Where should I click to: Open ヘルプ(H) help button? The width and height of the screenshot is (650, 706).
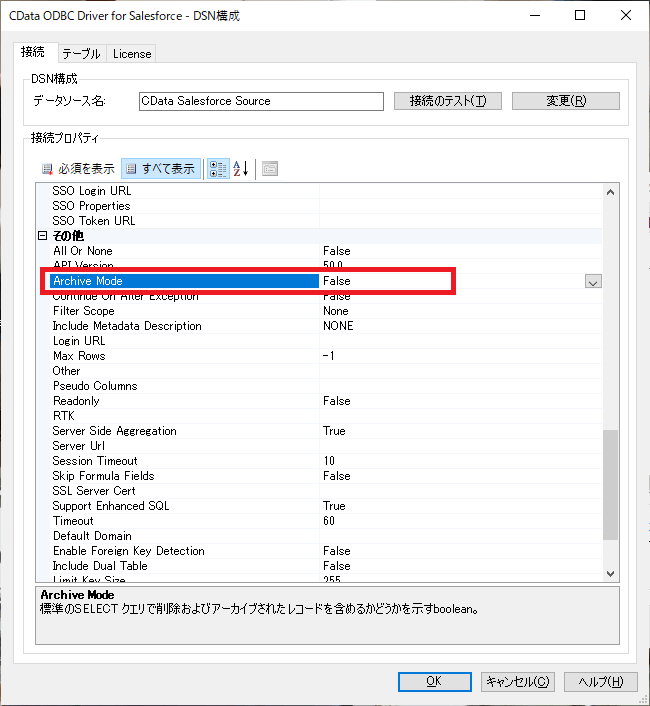tap(600, 681)
